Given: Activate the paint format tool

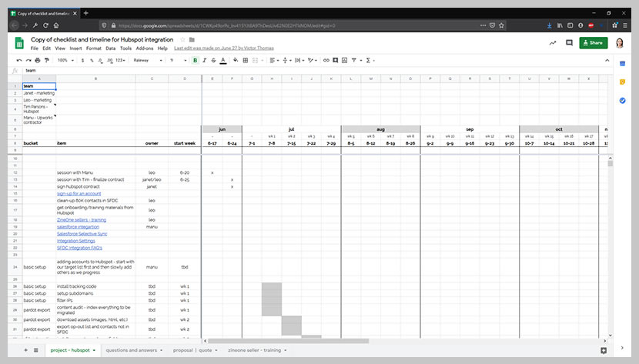Looking at the screenshot, I should coord(47,60).
